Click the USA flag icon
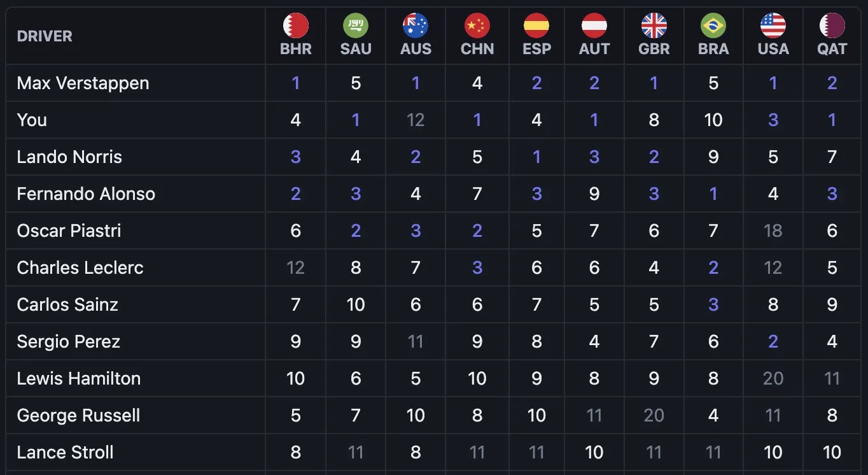The image size is (868, 475). [x=773, y=26]
